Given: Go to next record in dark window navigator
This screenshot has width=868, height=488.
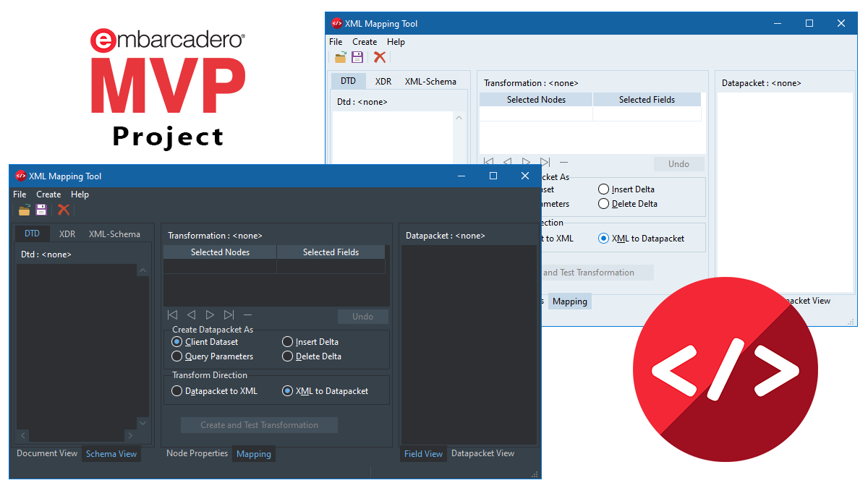Looking at the screenshot, I should 210,315.
